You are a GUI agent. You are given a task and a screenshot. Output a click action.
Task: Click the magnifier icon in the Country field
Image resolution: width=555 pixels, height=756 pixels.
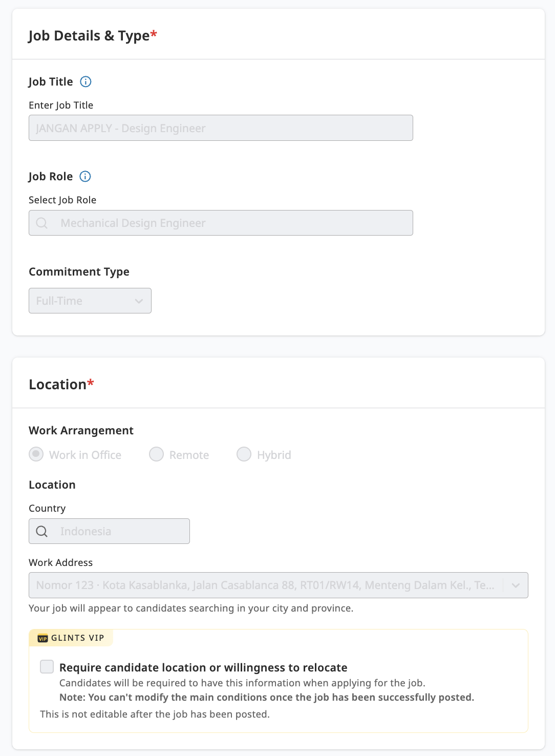click(41, 531)
